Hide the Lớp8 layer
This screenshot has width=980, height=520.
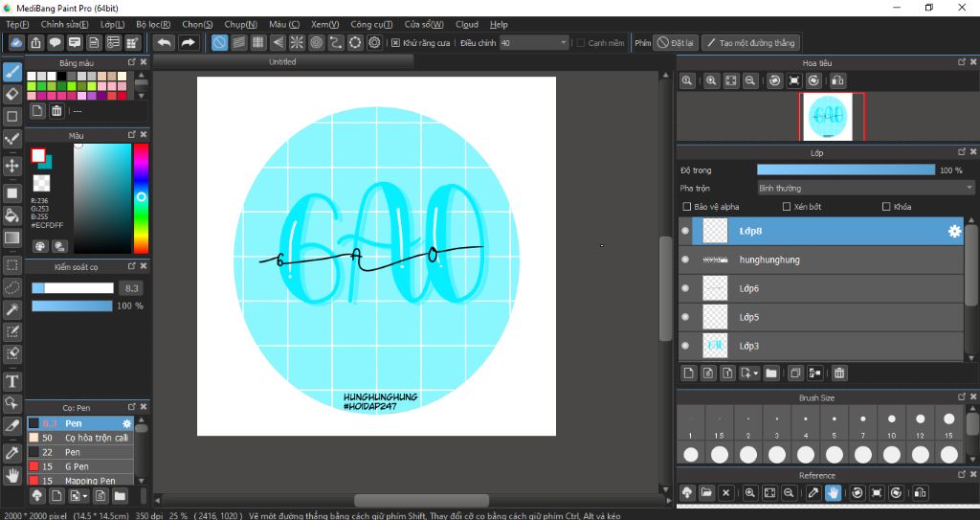(685, 231)
